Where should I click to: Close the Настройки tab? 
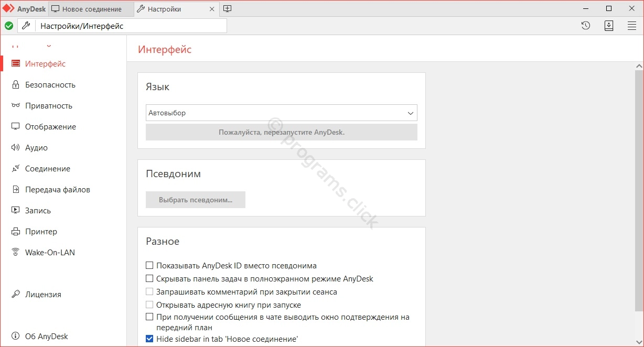pyautogui.click(x=212, y=9)
